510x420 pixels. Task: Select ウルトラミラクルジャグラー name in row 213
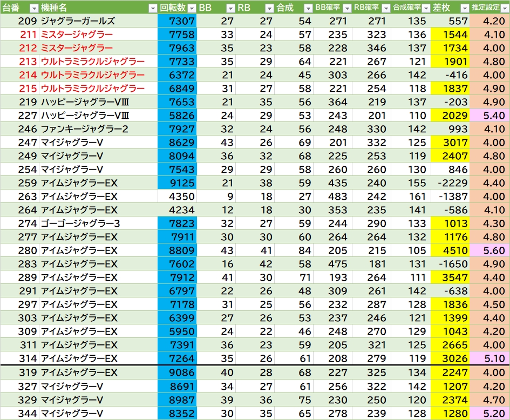point(99,62)
